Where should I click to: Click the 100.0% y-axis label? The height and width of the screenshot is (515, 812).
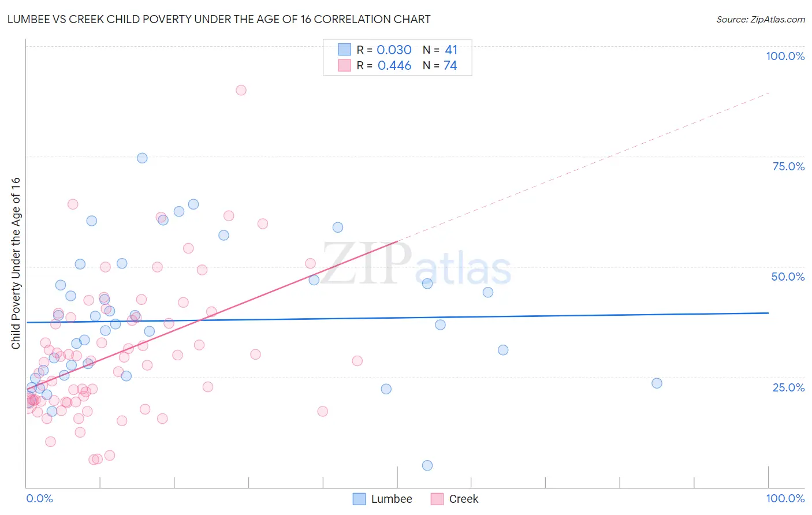(x=785, y=56)
